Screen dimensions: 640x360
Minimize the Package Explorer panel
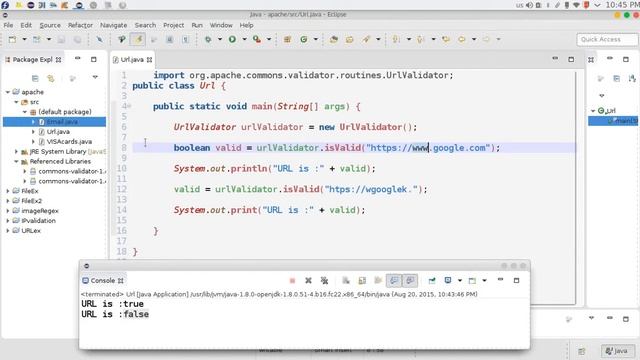(x=78, y=59)
